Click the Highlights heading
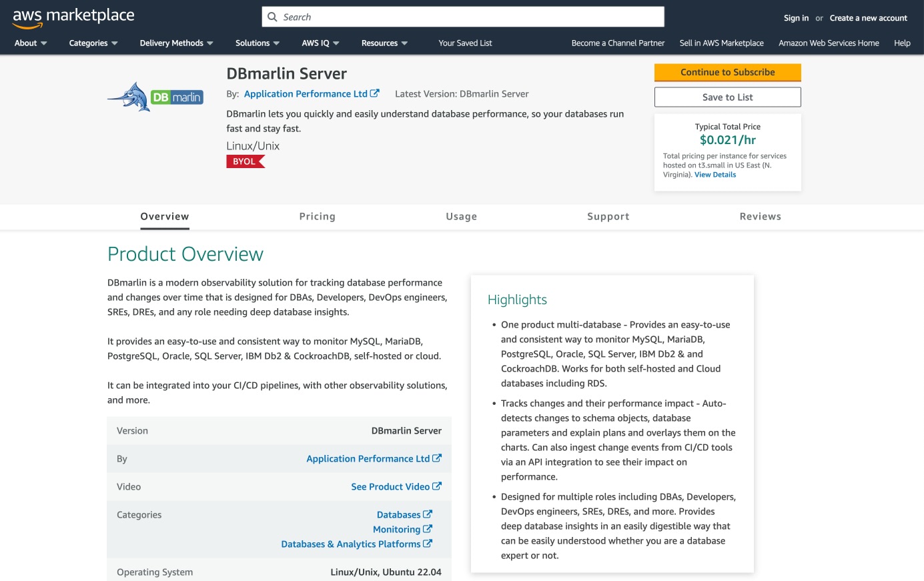This screenshot has width=924, height=581. click(x=517, y=300)
